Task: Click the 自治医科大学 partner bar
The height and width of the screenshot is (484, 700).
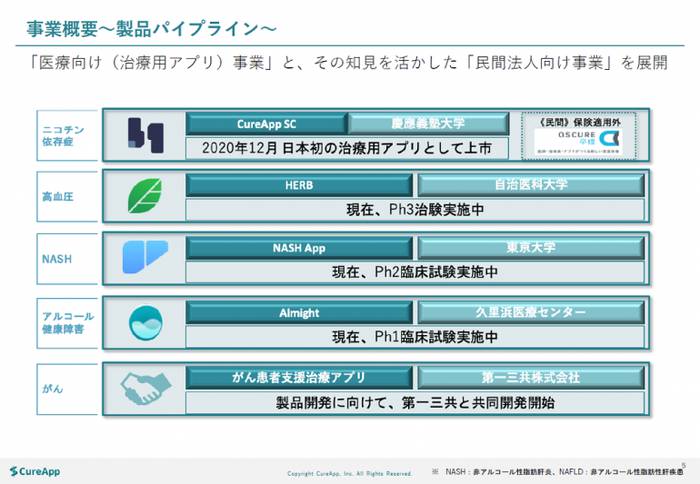Action: pyautogui.click(x=531, y=185)
